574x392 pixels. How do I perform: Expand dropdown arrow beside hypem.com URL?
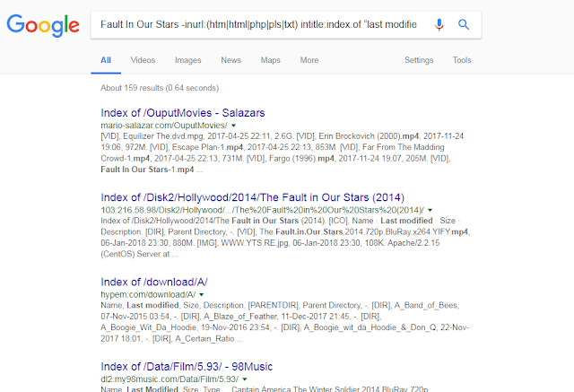click(x=203, y=294)
